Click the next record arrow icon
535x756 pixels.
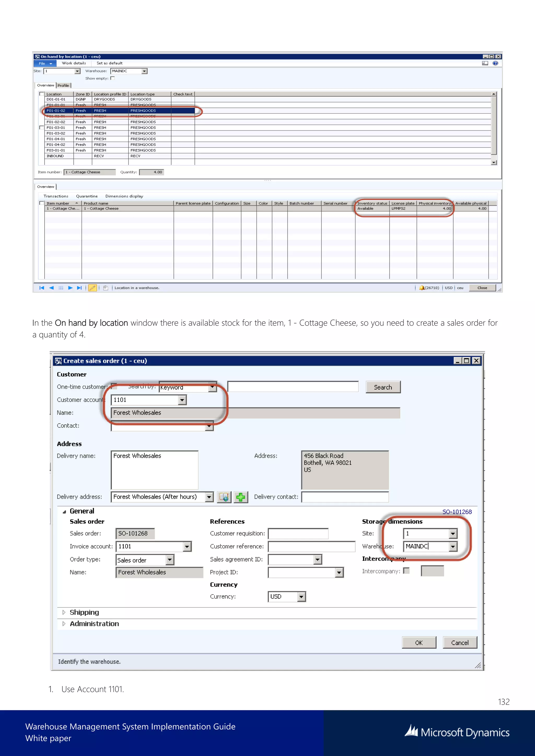(x=70, y=288)
